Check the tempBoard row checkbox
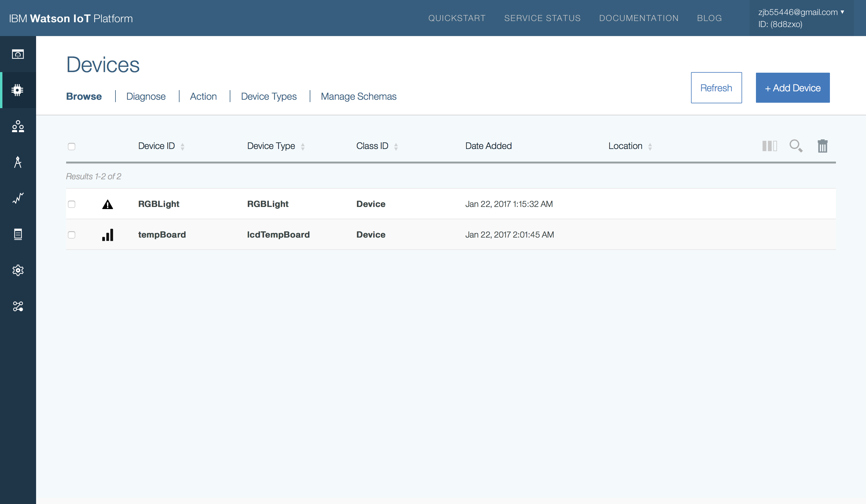Viewport: 866px width, 504px height. click(72, 235)
